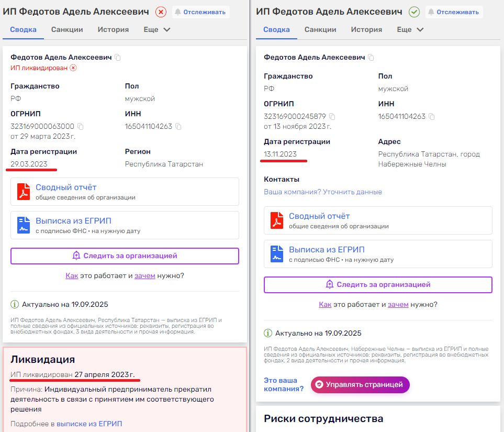
Task: Expand the Еще dropdown in left tabs
Action: pyautogui.click(x=157, y=30)
